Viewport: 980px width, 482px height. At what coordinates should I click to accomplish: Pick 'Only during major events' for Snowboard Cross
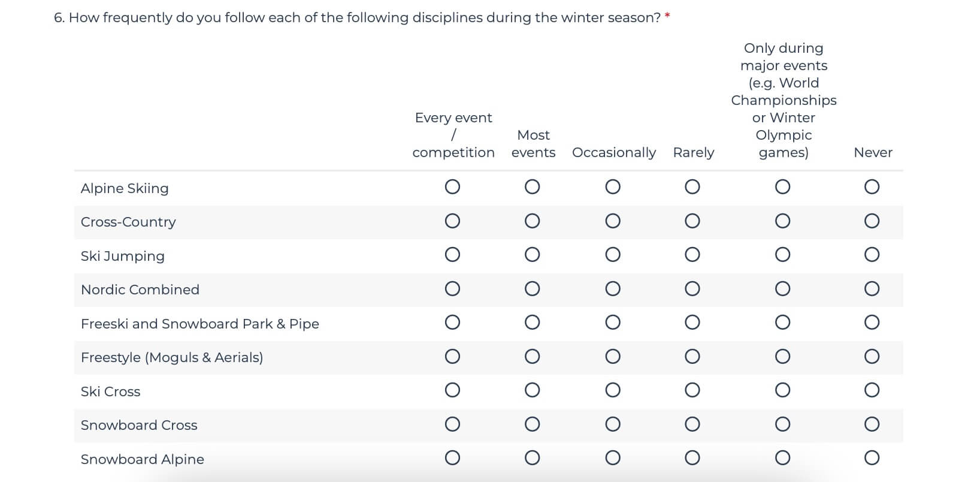point(782,424)
